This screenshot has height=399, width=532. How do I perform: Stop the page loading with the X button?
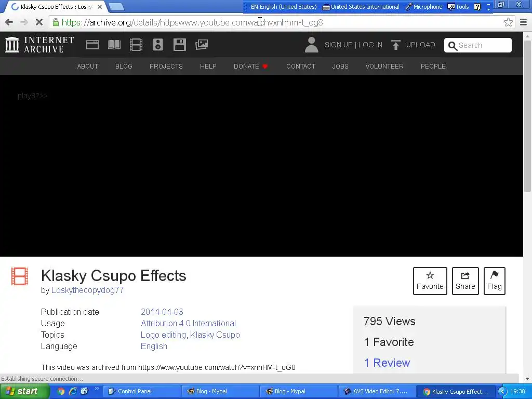[39, 22]
